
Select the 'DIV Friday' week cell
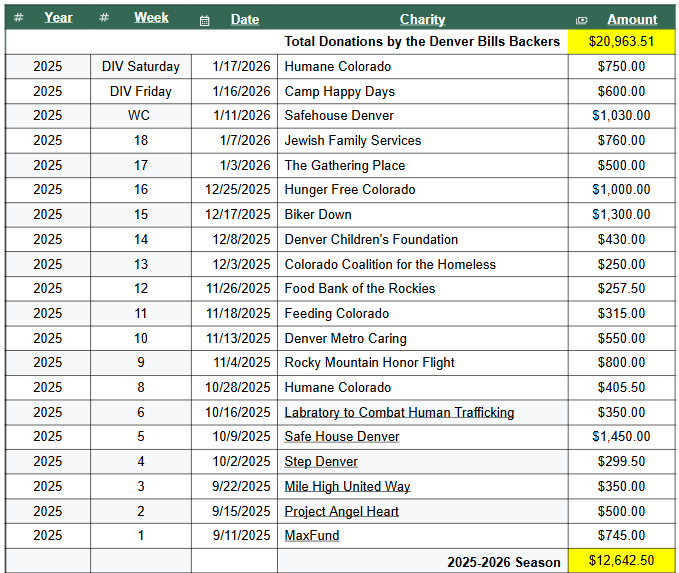(x=141, y=91)
